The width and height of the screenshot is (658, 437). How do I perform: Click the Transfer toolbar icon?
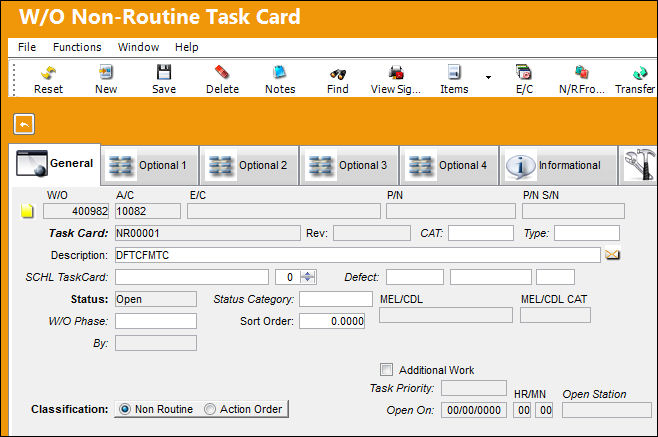tap(640, 73)
